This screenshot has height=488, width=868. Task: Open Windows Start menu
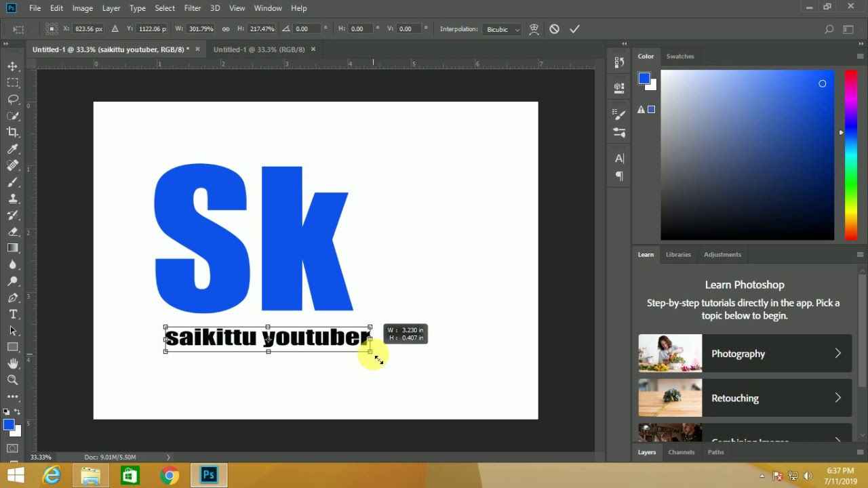(x=15, y=476)
